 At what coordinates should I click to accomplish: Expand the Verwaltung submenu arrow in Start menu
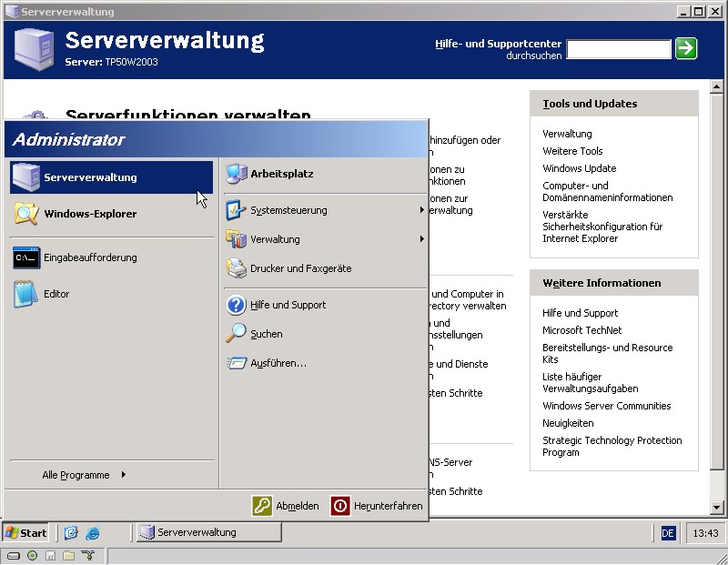coord(421,238)
